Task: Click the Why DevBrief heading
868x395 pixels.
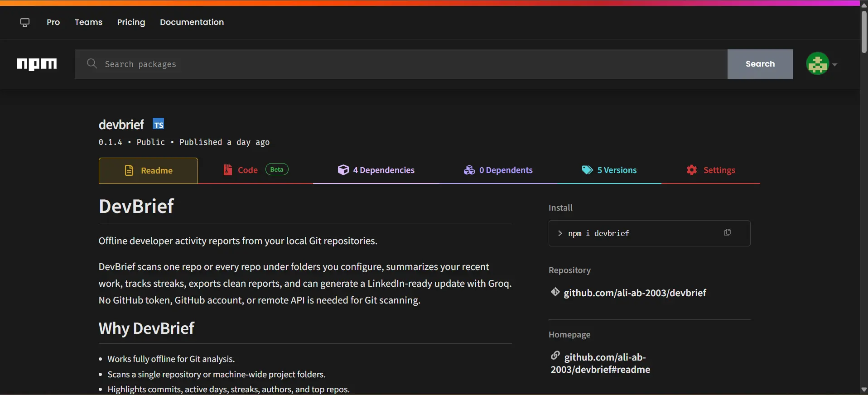Action: point(146,328)
